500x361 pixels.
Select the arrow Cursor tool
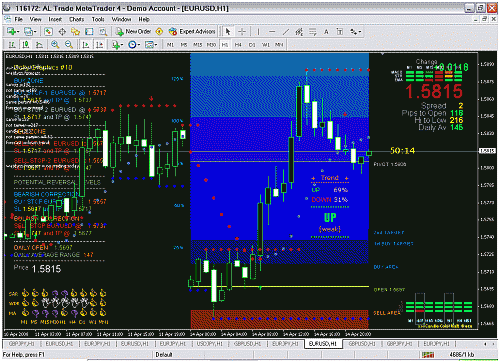[x=228, y=32]
